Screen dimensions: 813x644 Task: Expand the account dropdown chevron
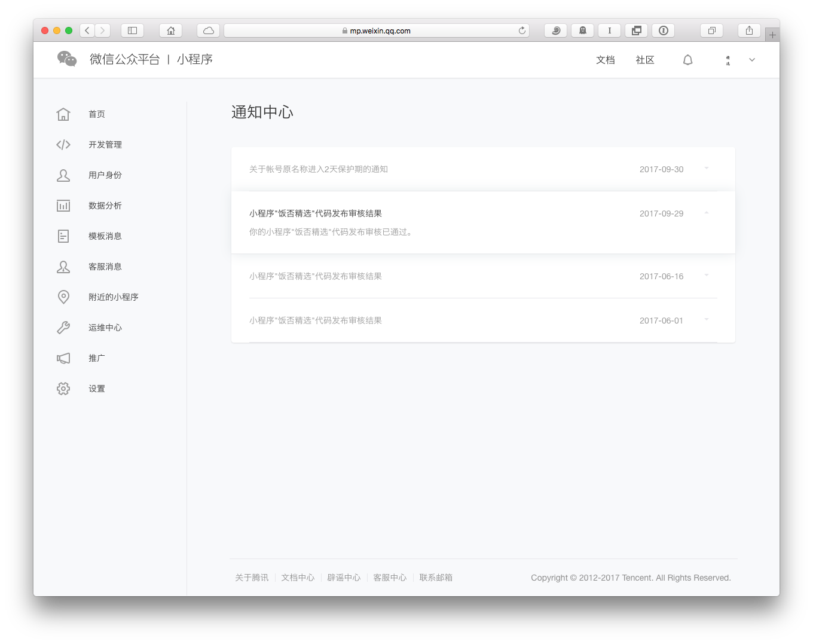(752, 60)
